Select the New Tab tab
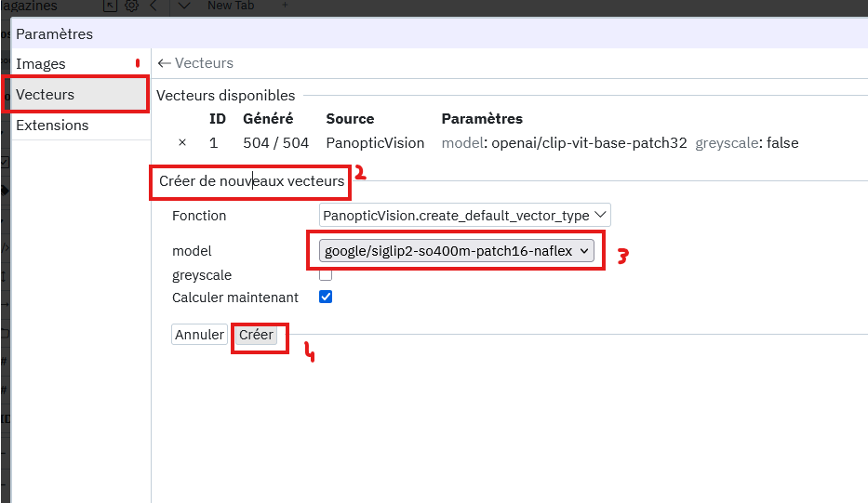The image size is (868, 503). (x=233, y=6)
